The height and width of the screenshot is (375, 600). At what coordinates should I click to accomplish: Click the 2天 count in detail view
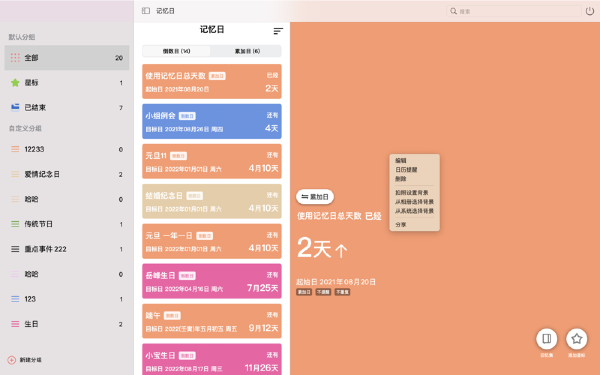point(314,248)
